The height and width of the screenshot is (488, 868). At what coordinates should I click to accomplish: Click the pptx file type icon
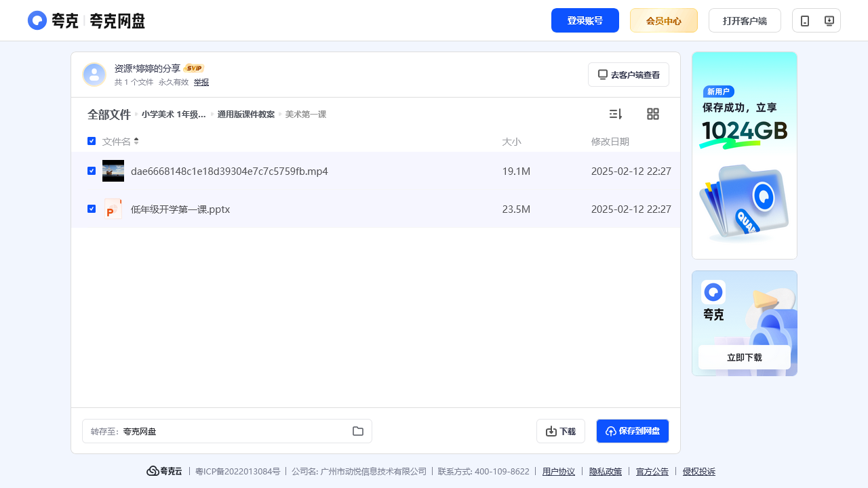tap(113, 209)
